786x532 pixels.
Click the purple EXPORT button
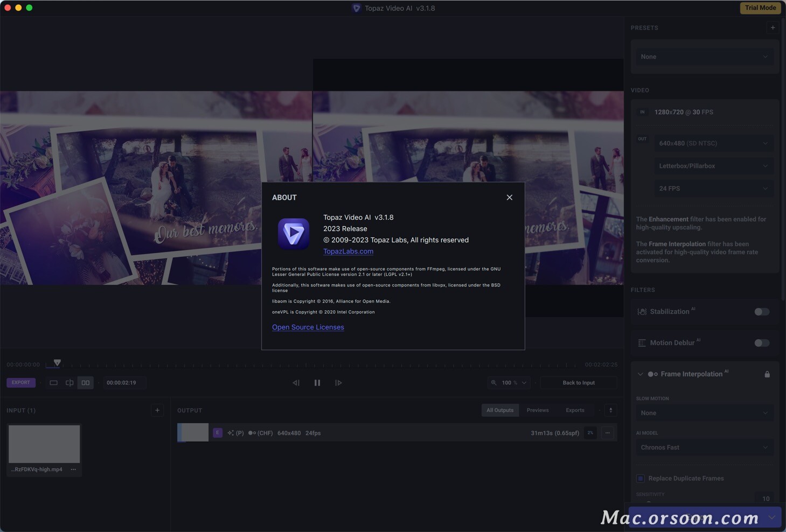[21, 383]
